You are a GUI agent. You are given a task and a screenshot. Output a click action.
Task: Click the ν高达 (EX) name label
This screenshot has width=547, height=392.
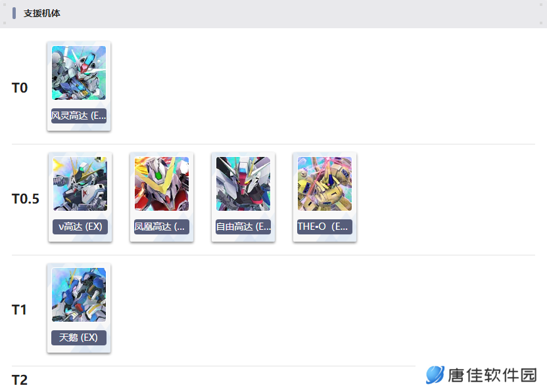(80, 227)
